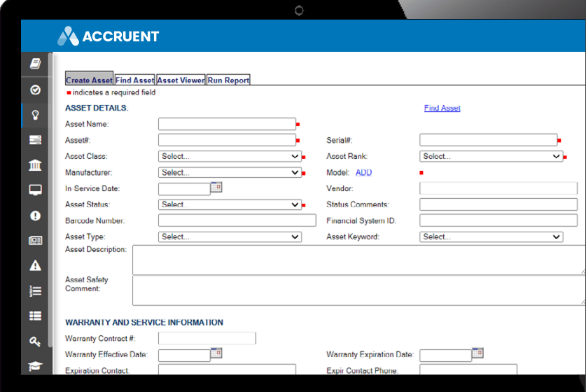
Task: Open the Asset Keyword dropdown
Action: click(491, 237)
